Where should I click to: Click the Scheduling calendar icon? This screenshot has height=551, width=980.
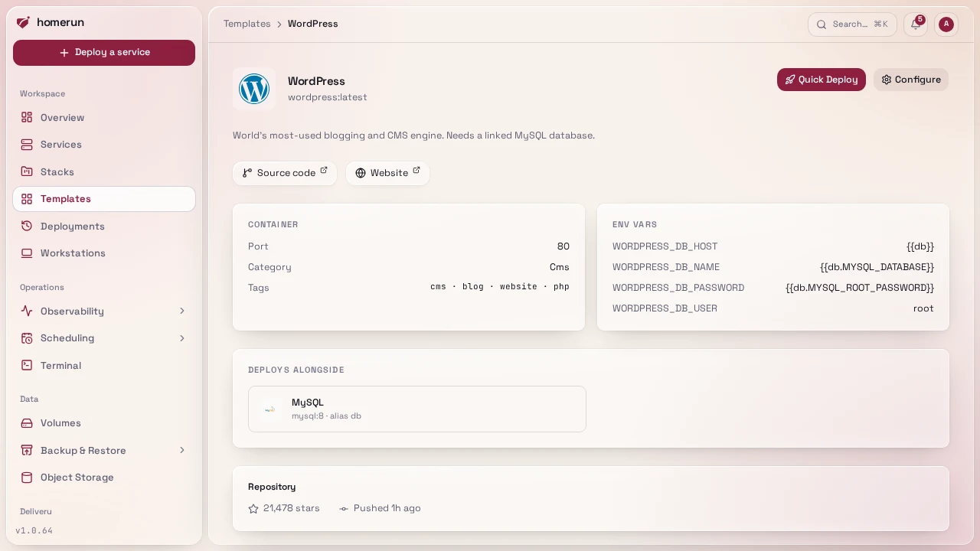pyautogui.click(x=27, y=338)
